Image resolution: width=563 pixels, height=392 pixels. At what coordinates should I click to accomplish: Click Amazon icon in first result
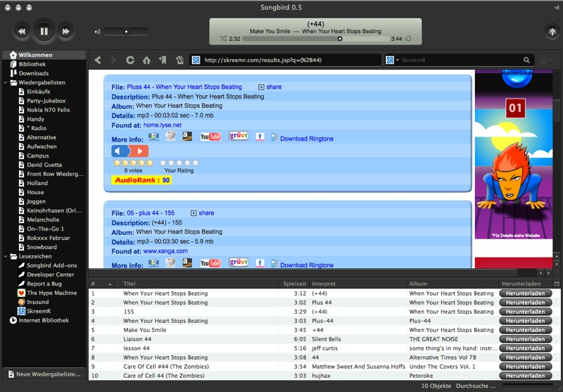click(187, 136)
